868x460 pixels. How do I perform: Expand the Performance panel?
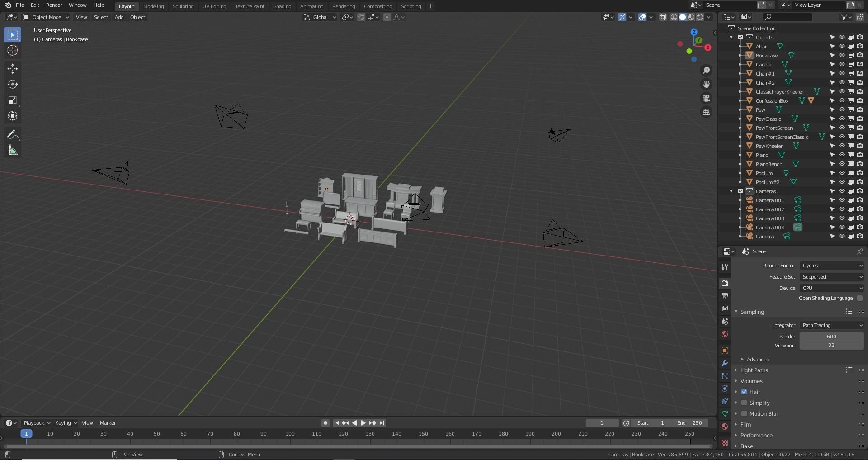756,435
